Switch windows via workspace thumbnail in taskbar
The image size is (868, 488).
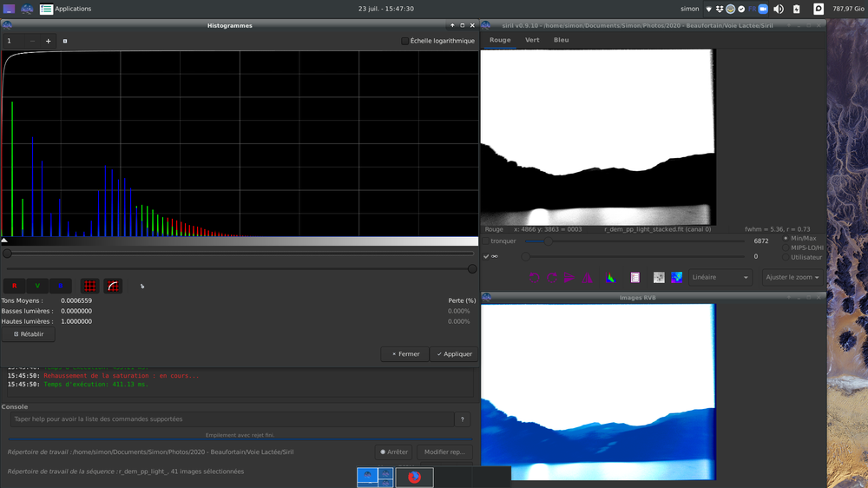tap(375, 477)
